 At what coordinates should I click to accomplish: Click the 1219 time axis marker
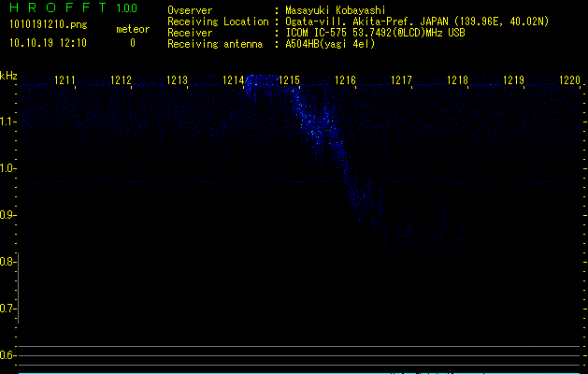514,79
